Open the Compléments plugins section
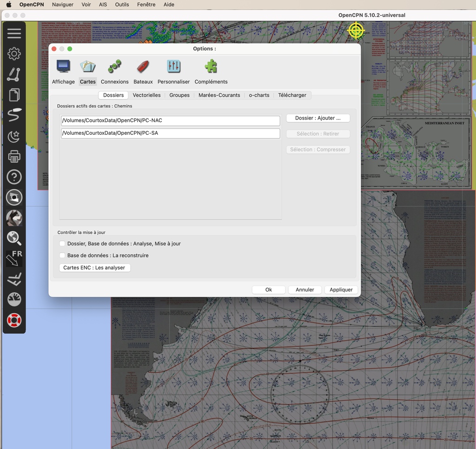Image resolution: width=476 pixels, height=449 pixels. (211, 72)
